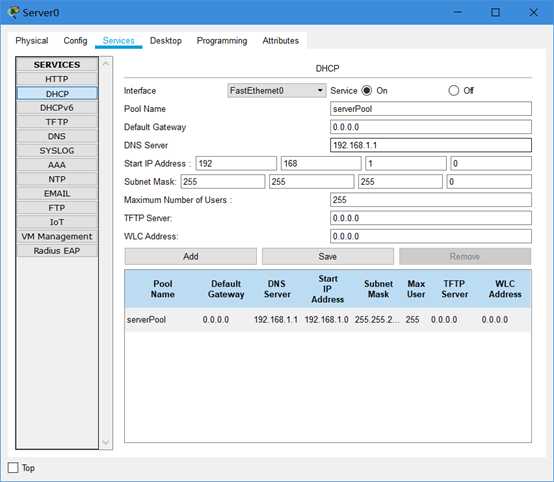This screenshot has width=554, height=482.
Task: Select the AAA service
Action: pos(57,165)
